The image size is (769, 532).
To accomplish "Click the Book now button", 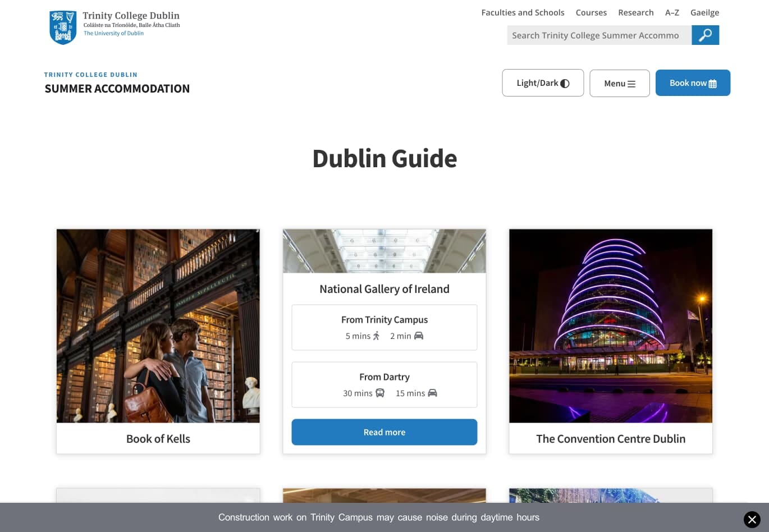I will (693, 83).
